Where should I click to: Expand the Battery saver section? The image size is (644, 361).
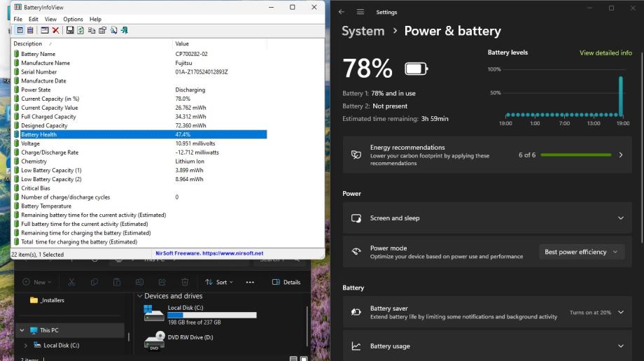click(x=487, y=312)
